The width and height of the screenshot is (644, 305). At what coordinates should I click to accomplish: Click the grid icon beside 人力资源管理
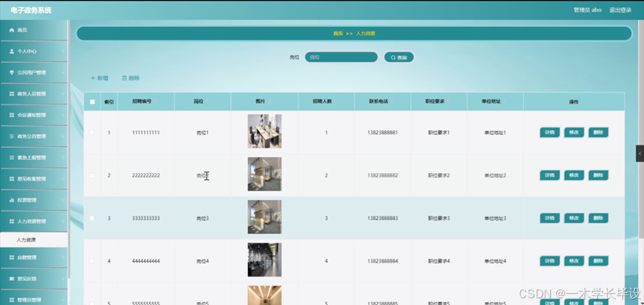[x=11, y=221]
